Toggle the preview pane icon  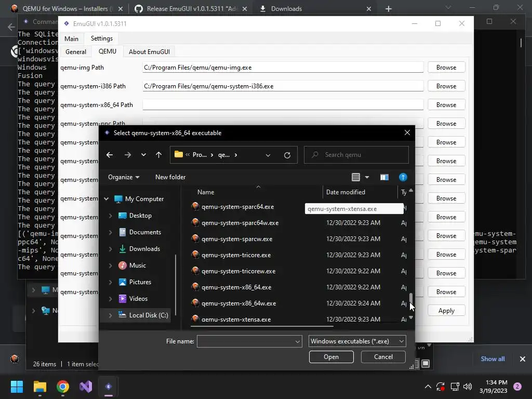click(x=384, y=177)
